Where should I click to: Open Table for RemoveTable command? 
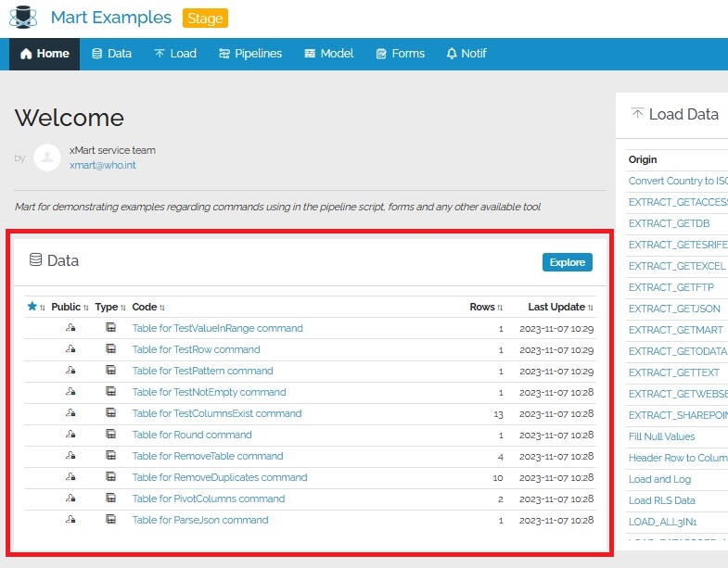pyautogui.click(x=208, y=456)
